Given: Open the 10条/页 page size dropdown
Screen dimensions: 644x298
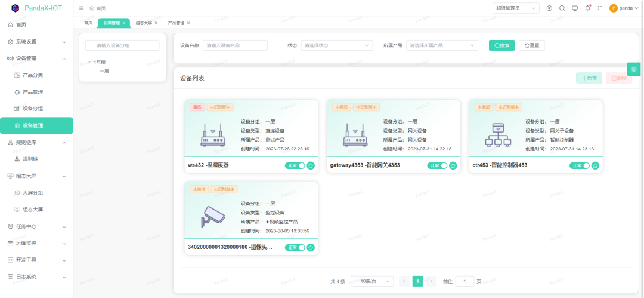Looking at the screenshot, I should tap(372, 281).
